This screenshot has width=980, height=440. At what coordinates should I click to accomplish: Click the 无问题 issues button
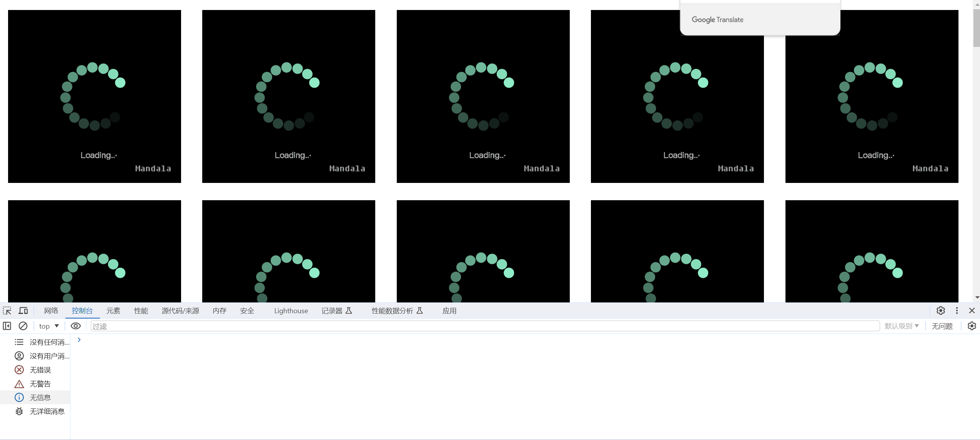pos(942,326)
